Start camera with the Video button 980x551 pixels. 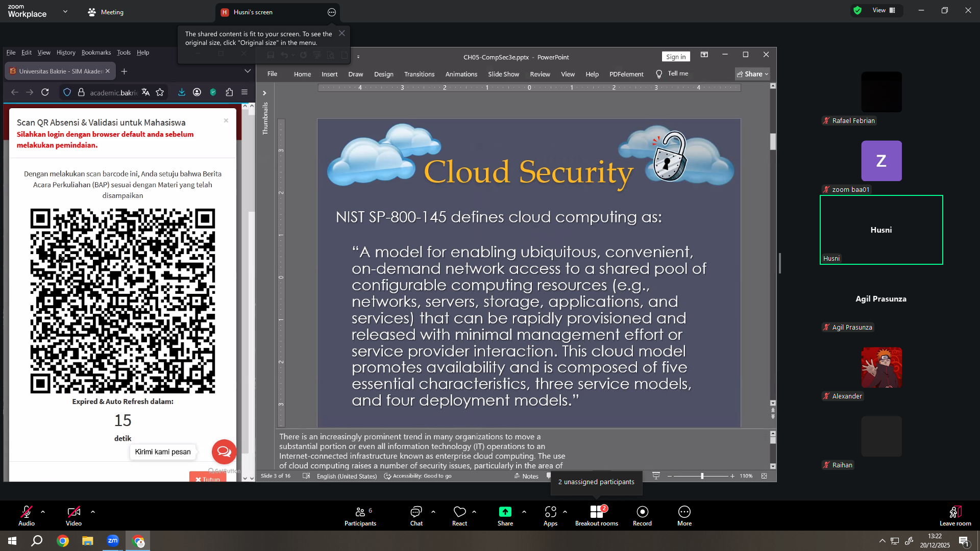click(73, 515)
